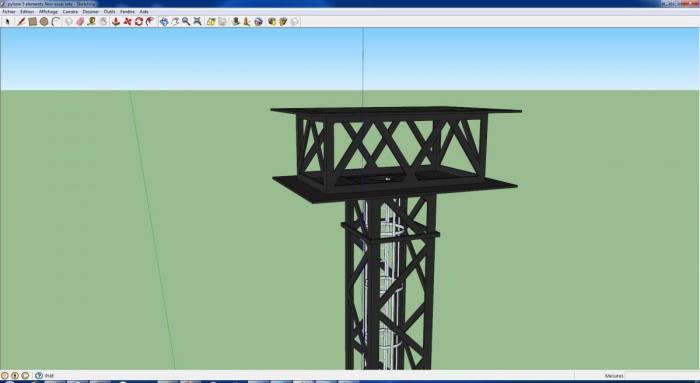The height and width of the screenshot is (383, 700).
Task: Select the arrow Select tool
Action: [8, 21]
